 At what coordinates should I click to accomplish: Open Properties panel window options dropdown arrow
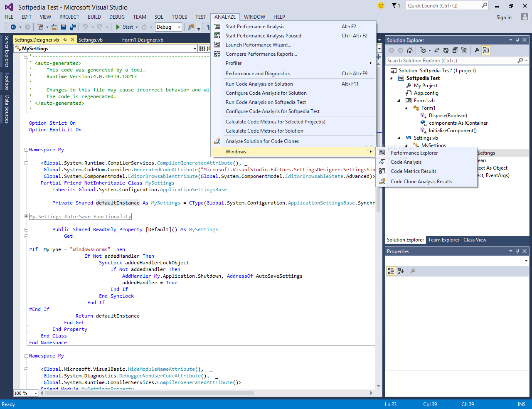click(x=511, y=251)
